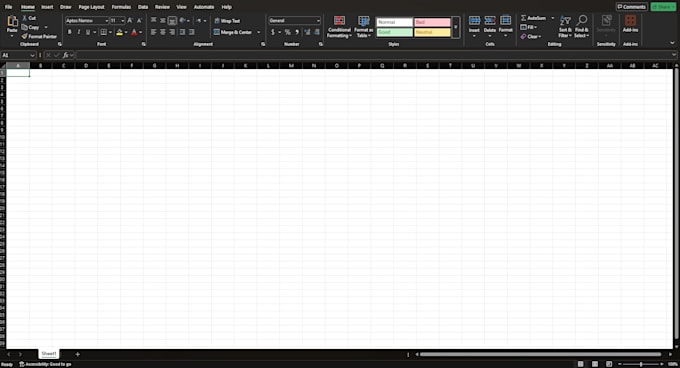Toggle Wrap Text on selected cell
Image resolution: width=680 pixels, height=368 pixels.
227,21
